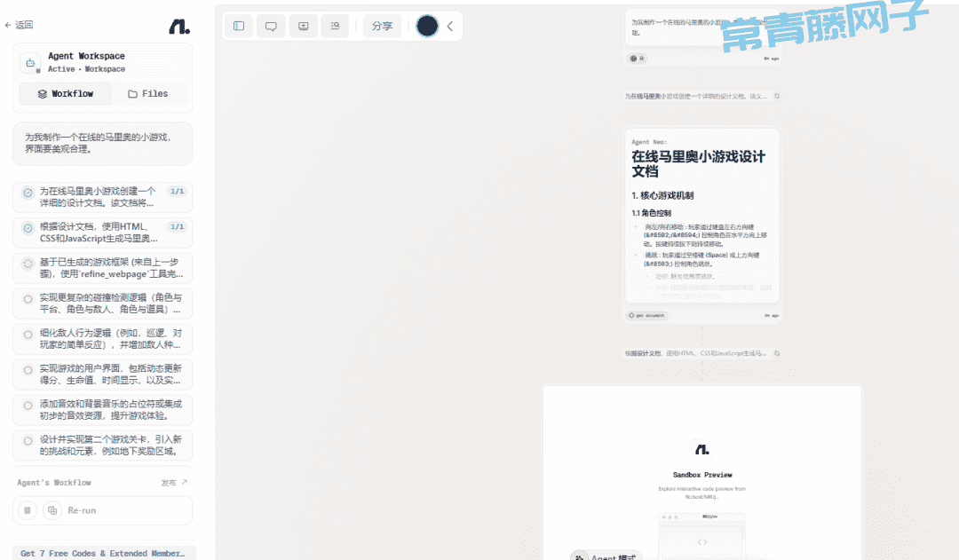Click the user tag below the top canvas card
Image resolution: width=959 pixels, height=560 pixels.
tap(637, 59)
